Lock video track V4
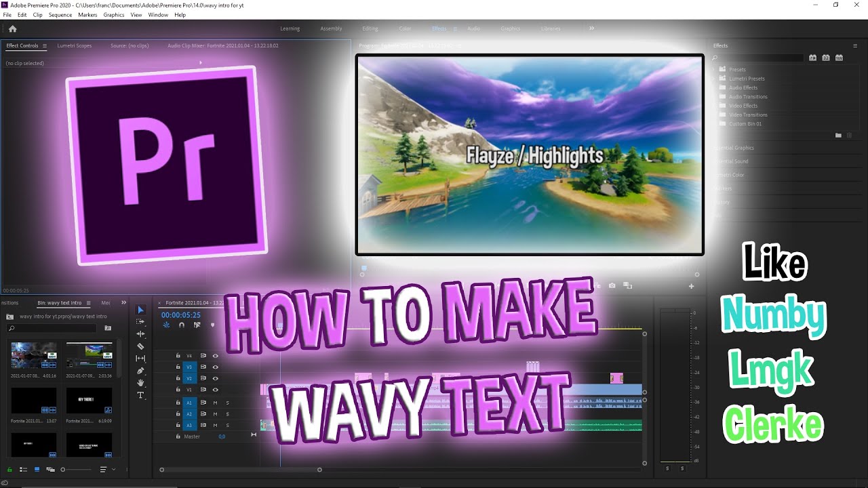The width and height of the screenshot is (868, 488). [178, 355]
